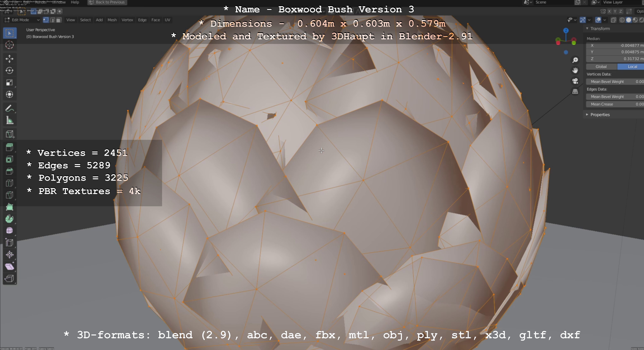Toggle Z axis mesh mirror
644x350 pixels.
(621, 12)
